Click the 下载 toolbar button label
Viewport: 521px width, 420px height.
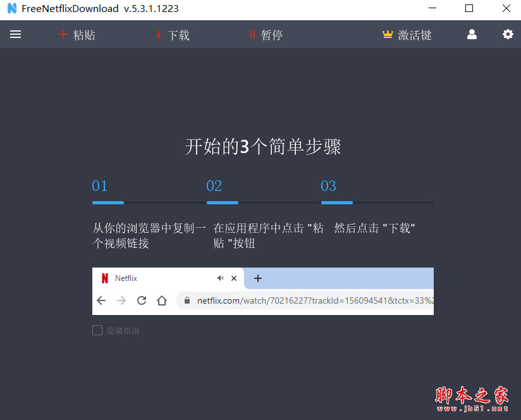tap(178, 35)
